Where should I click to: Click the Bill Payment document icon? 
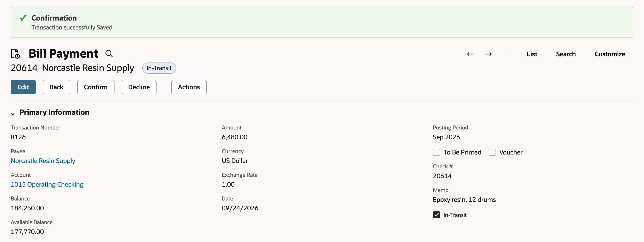[15, 54]
